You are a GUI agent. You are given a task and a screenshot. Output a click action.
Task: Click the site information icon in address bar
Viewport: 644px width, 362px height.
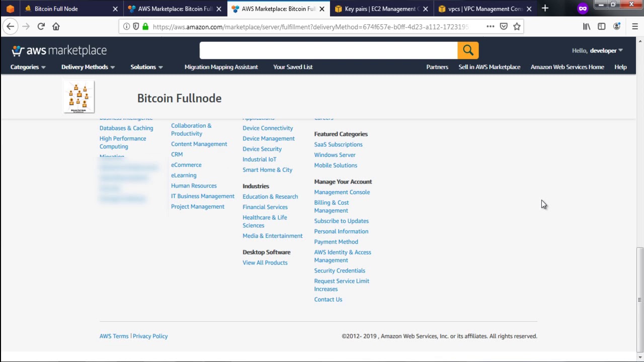coord(126,27)
